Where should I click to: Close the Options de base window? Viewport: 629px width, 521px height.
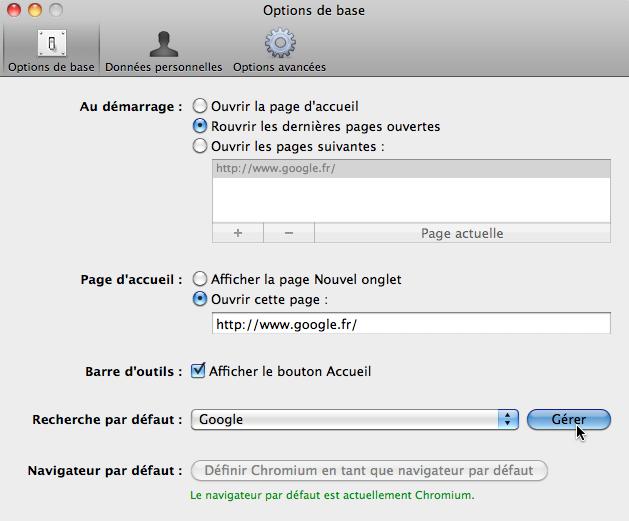(14, 10)
